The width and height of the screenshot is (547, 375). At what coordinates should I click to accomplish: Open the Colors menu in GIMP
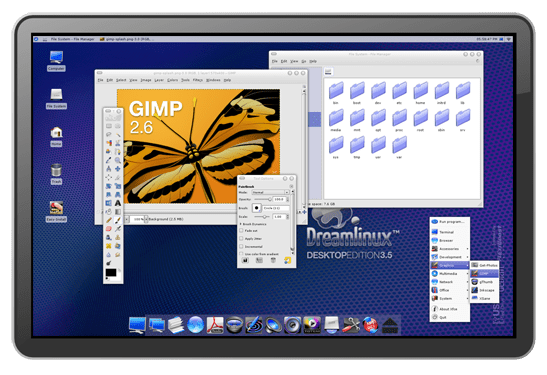[172, 80]
